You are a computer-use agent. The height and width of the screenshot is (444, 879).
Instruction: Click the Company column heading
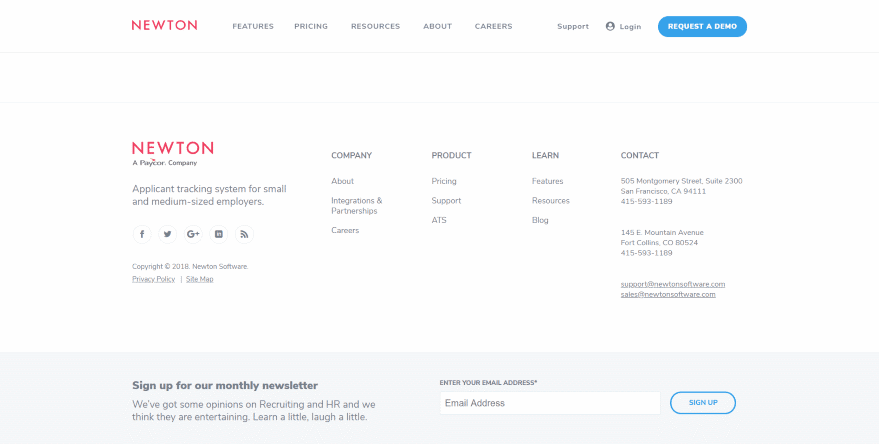pos(351,155)
